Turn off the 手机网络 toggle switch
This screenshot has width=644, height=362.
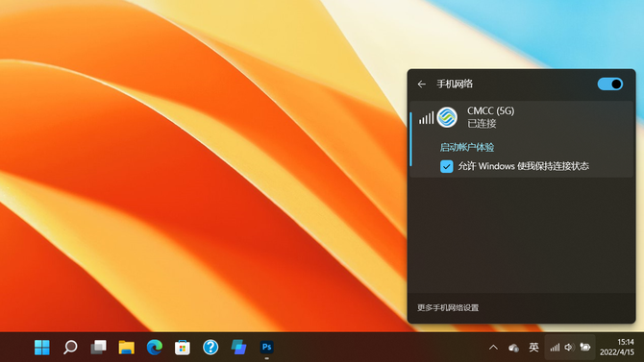[610, 84]
